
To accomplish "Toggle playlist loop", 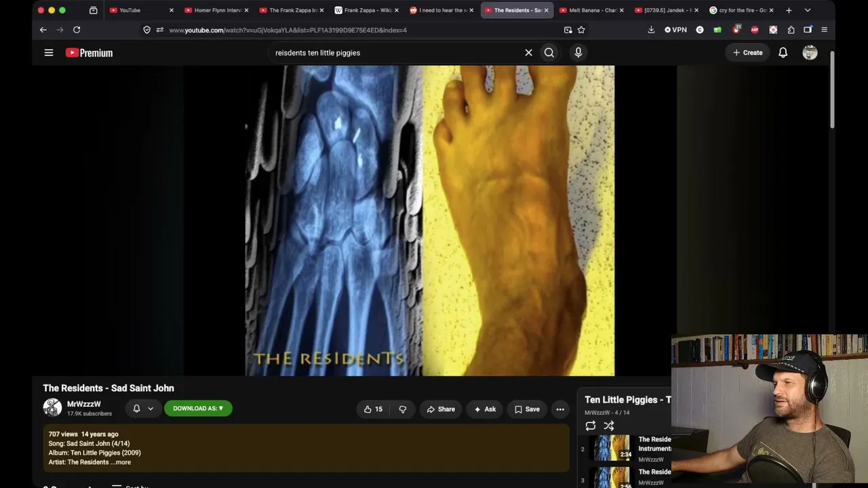I will tap(591, 426).
